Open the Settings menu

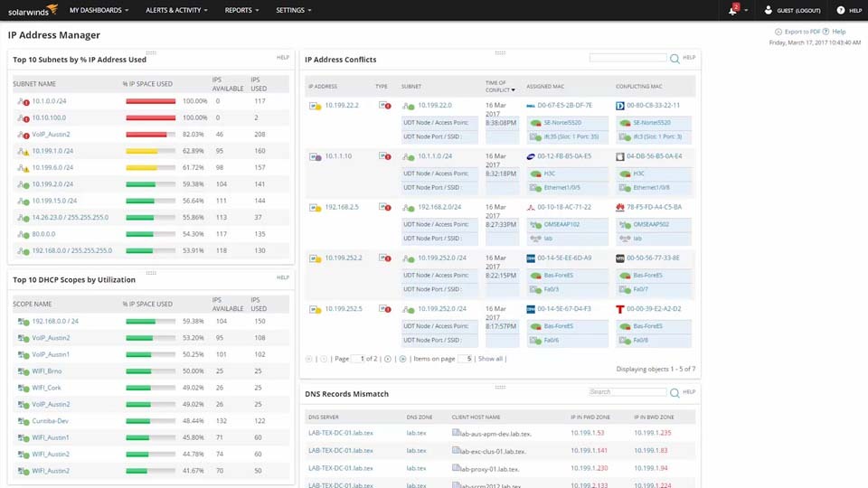[293, 10]
